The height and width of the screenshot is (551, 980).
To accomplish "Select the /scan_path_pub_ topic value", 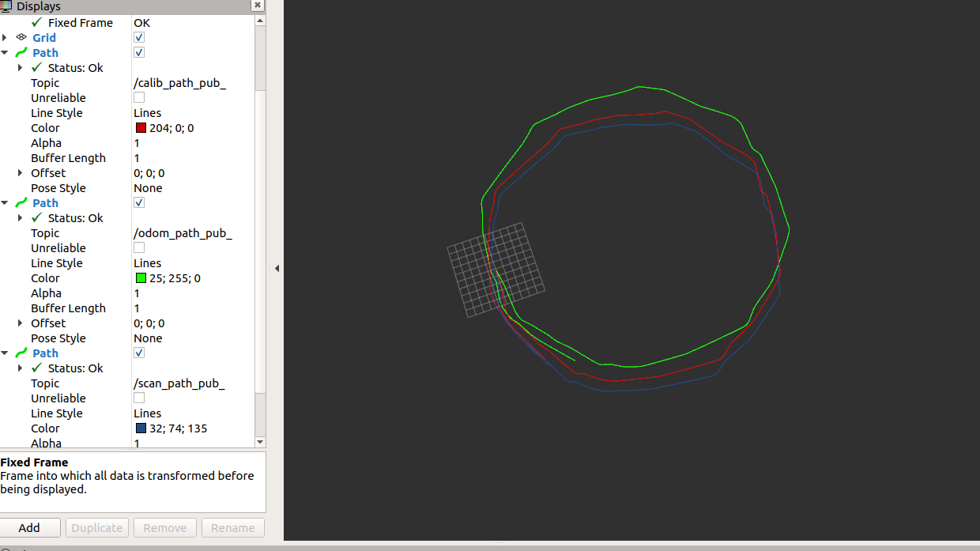I will click(x=179, y=383).
